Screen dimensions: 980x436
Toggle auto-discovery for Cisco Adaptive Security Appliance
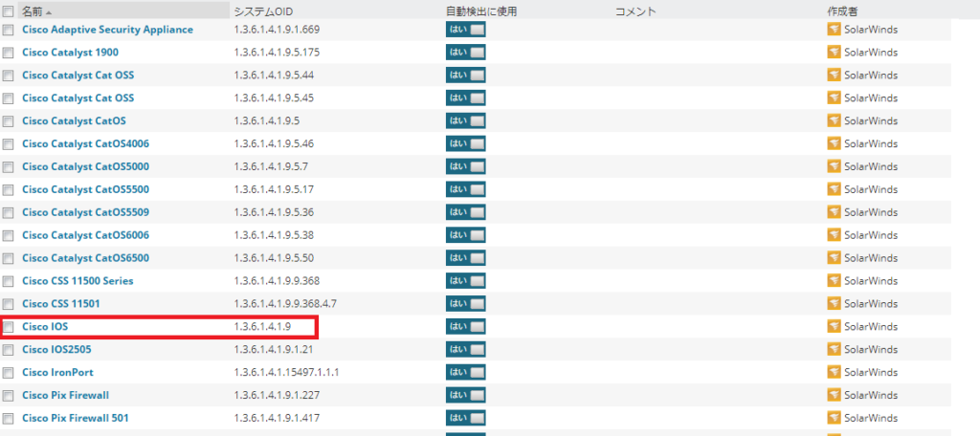pos(466,30)
